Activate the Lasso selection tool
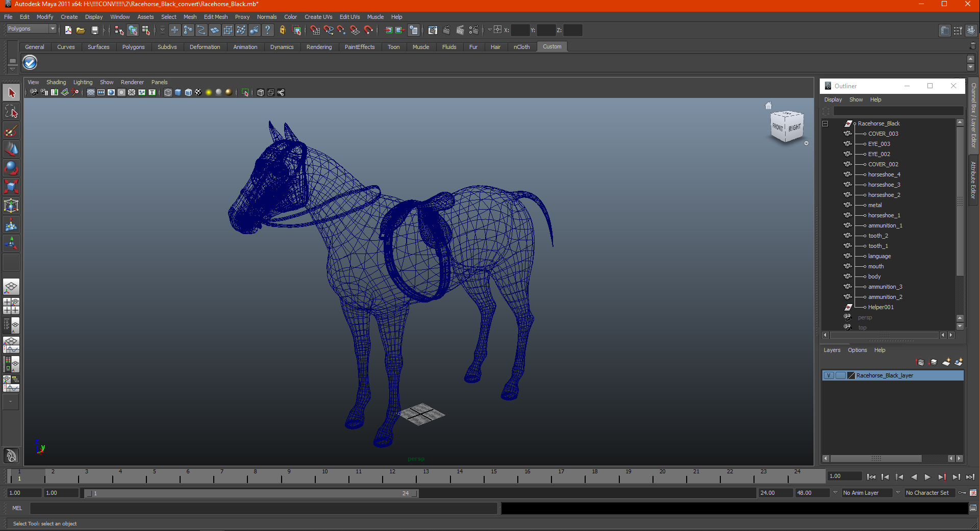This screenshot has height=531, width=980. [11, 112]
